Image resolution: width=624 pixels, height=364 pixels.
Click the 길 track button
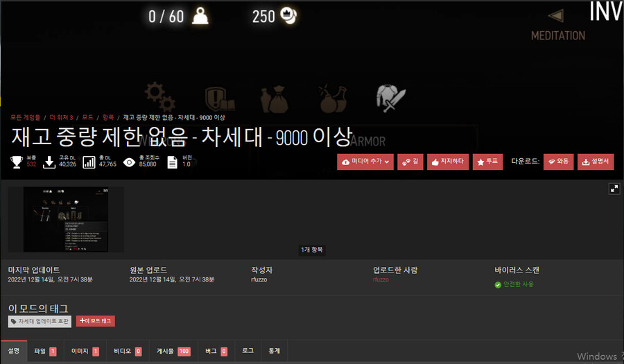point(410,162)
